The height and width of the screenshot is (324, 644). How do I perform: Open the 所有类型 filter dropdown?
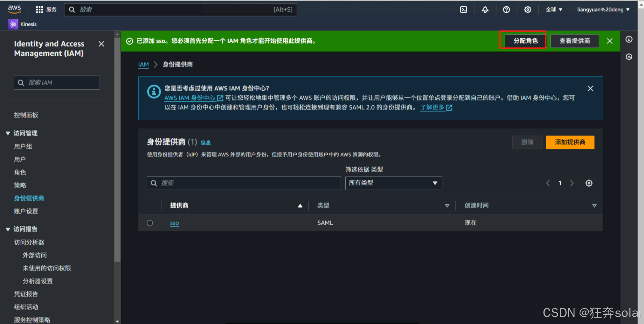(394, 183)
